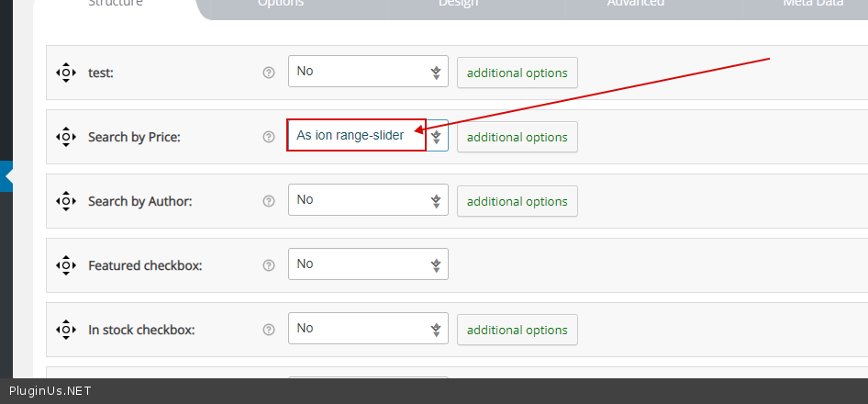Viewport: 868px width, 404px height.
Task: Open additional options for Search by Price
Action: point(517,137)
